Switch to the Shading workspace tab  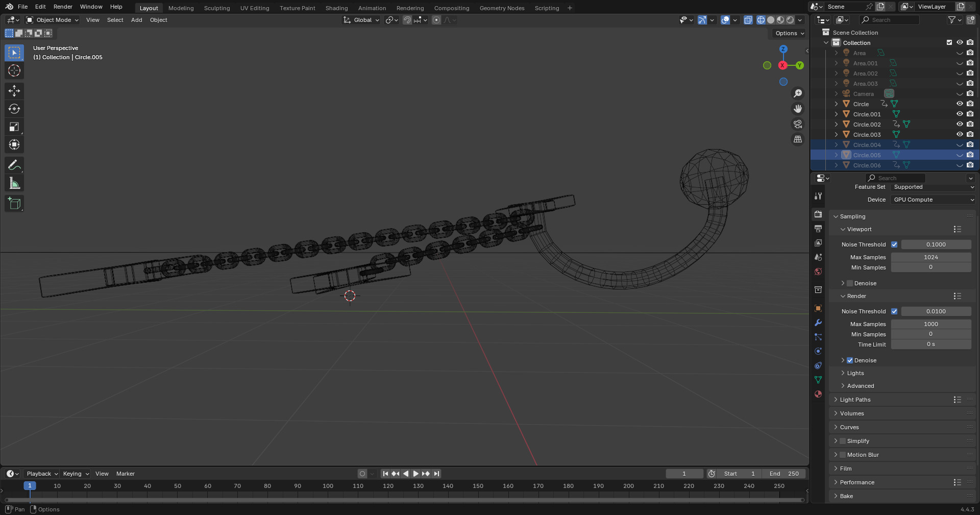pyautogui.click(x=337, y=8)
